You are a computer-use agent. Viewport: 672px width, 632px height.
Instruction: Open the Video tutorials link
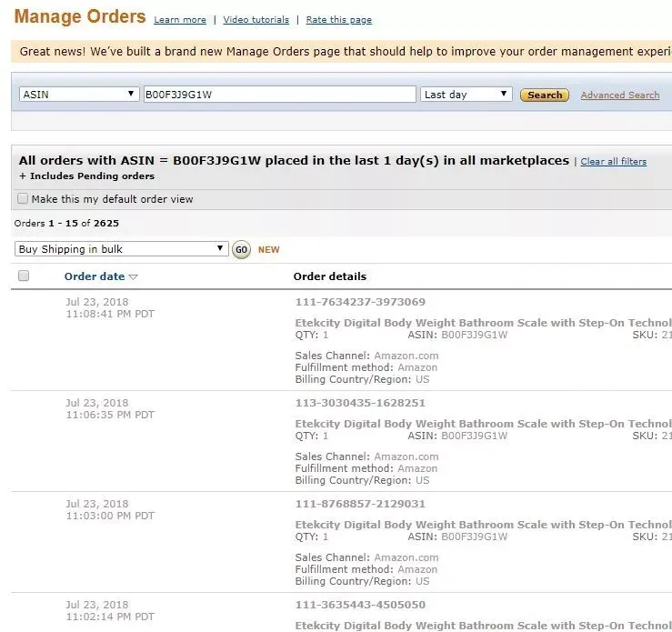tap(256, 20)
